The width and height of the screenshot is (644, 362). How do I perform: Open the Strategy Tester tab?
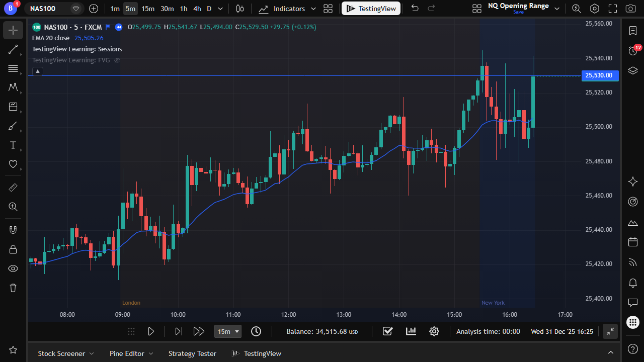[192, 353]
